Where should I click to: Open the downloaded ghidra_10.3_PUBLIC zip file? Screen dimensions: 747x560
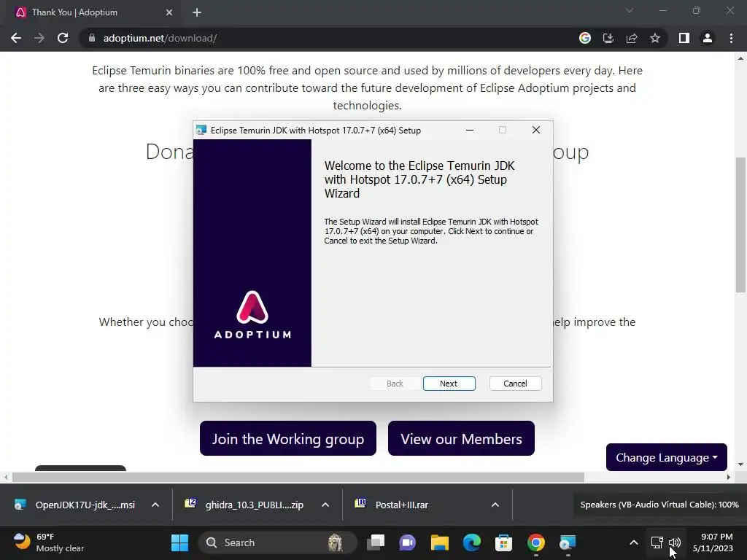245,505
